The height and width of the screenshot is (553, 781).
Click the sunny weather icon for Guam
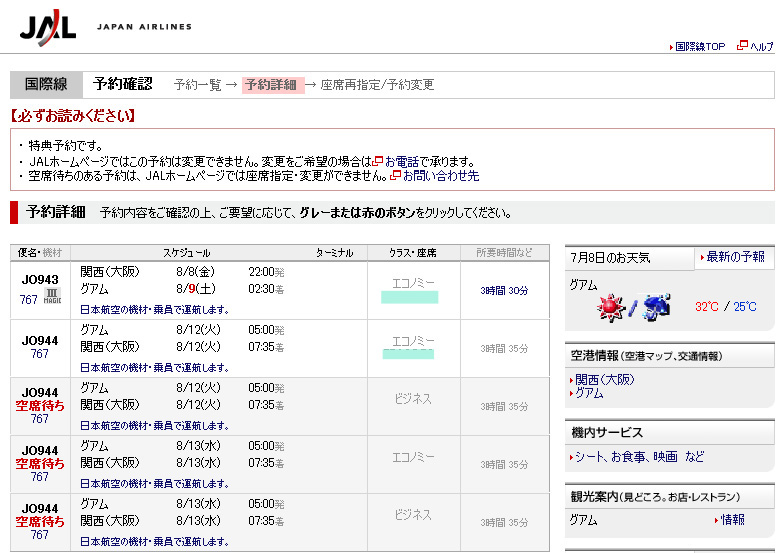(610, 307)
